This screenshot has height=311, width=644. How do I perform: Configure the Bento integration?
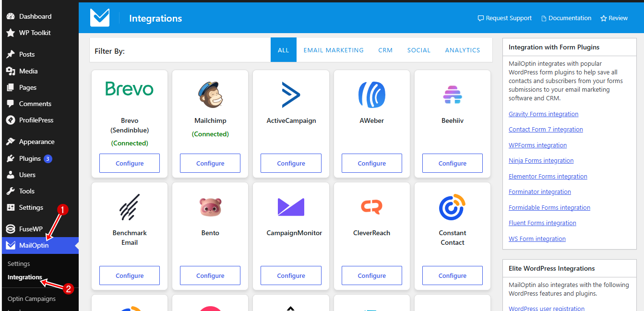pyautogui.click(x=210, y=275)
